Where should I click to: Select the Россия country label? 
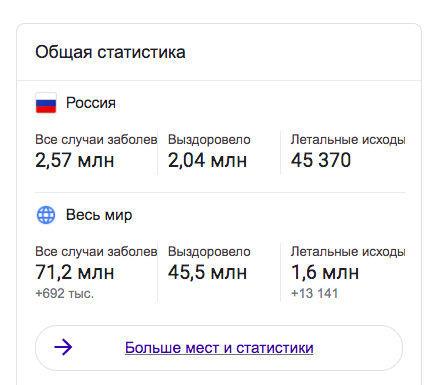91,103
